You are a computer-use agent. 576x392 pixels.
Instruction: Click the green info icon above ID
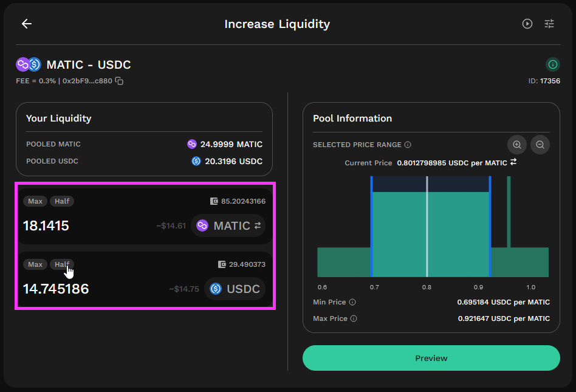[552, 64]
